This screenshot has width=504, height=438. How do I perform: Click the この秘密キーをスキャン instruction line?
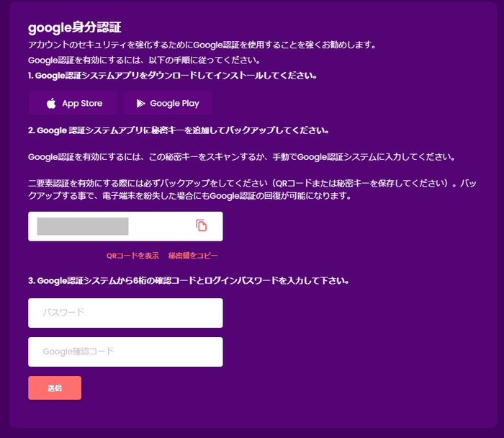tap(240, 157)
